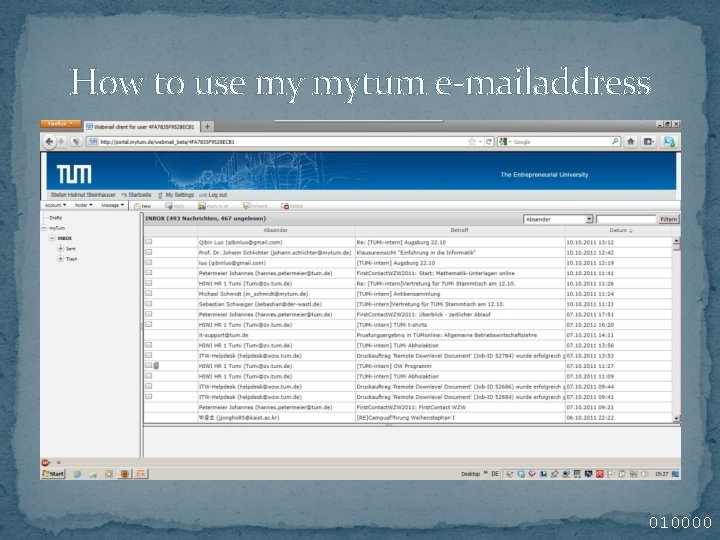Open mail 'FirstContactWZW2011: FirstContact WZW'

(x=408, y=407)
